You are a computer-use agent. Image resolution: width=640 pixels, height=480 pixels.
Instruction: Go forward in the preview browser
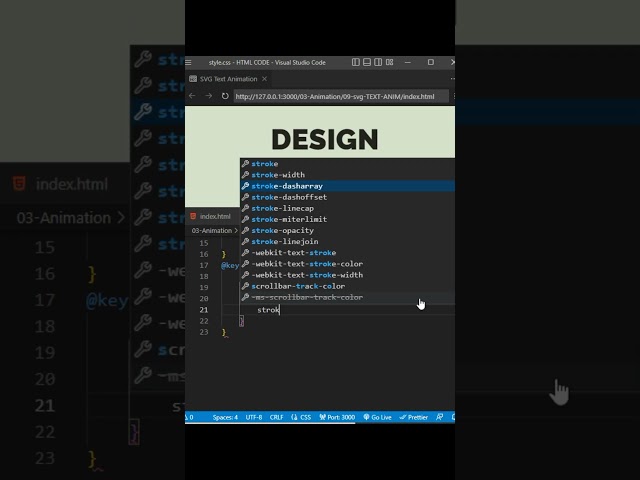tap(209, 96)
